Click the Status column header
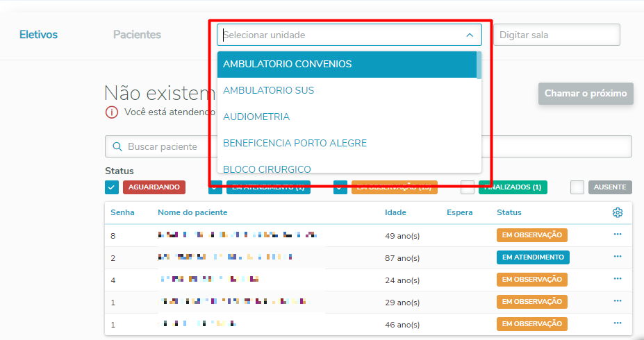This screenshot has width=644, height=340. tap(509, 212)
